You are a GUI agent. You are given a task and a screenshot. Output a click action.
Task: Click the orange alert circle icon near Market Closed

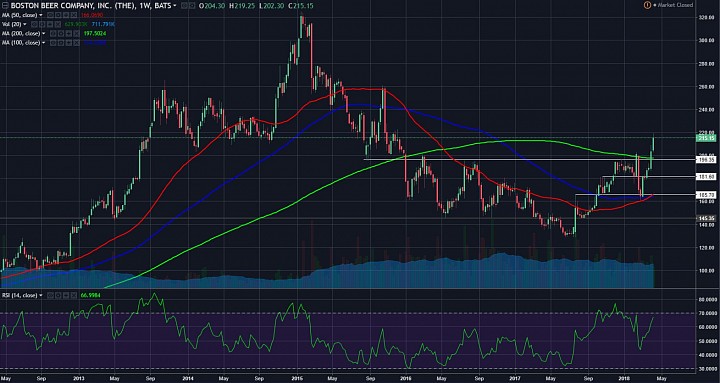click(x=647, y=5)
